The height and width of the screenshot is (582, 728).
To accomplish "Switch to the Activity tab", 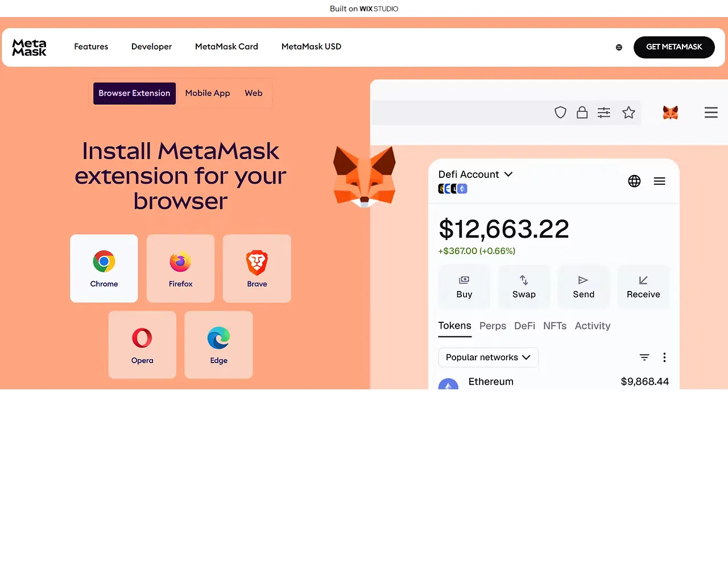I will tap(593, 326).
